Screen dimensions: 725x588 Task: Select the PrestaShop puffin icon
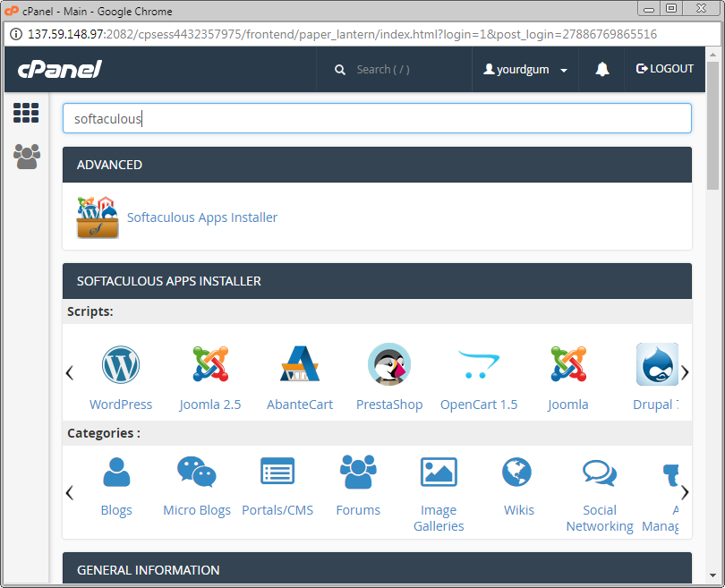(x=389, y=364)
